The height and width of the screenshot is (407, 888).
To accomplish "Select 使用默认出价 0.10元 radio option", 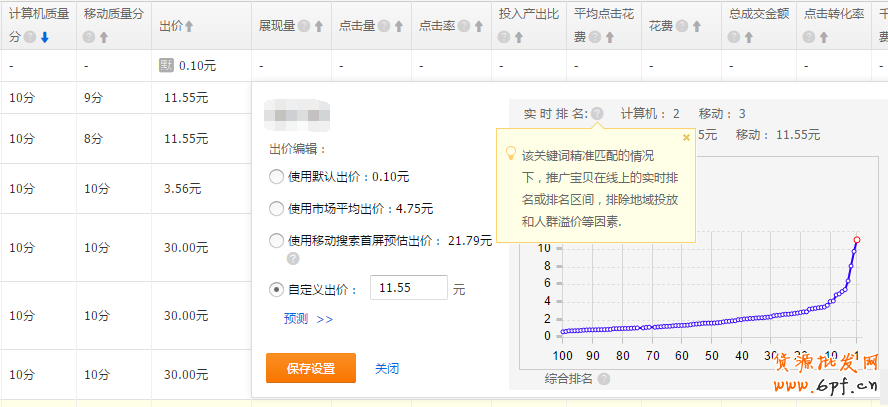I will [277, 177].
